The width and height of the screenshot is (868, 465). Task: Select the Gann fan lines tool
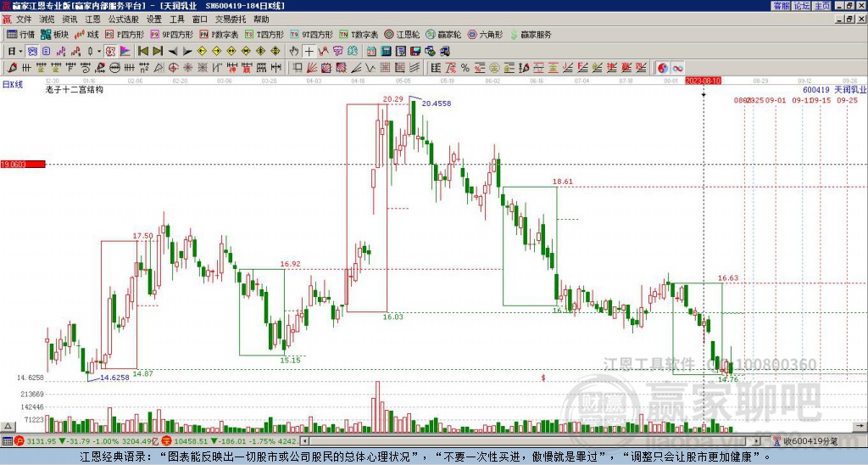(x=312, y=68)
